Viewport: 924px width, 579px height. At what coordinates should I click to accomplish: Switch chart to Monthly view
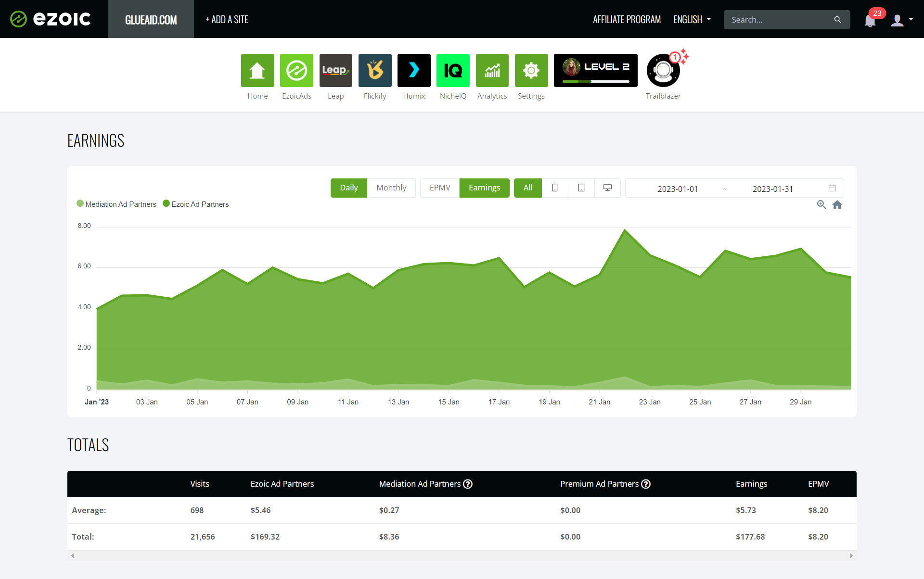pyautogui.click(x=391, y=188)
